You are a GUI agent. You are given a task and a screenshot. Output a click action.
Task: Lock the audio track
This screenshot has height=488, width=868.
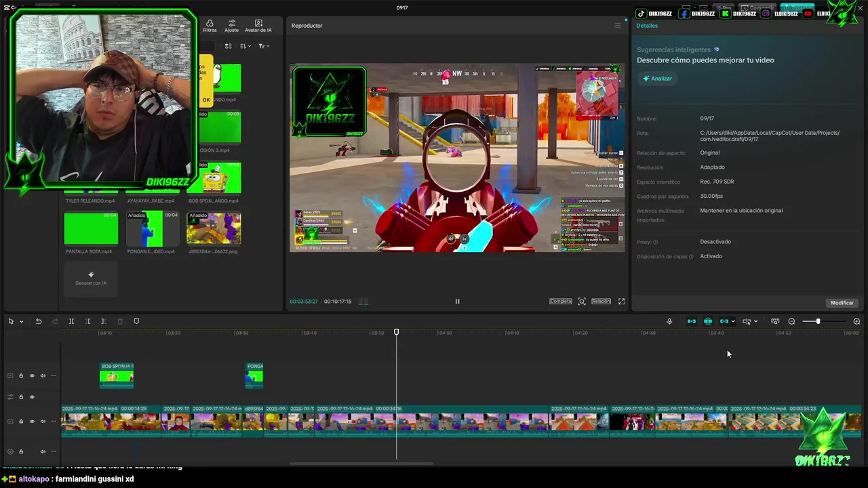(21, 451)
